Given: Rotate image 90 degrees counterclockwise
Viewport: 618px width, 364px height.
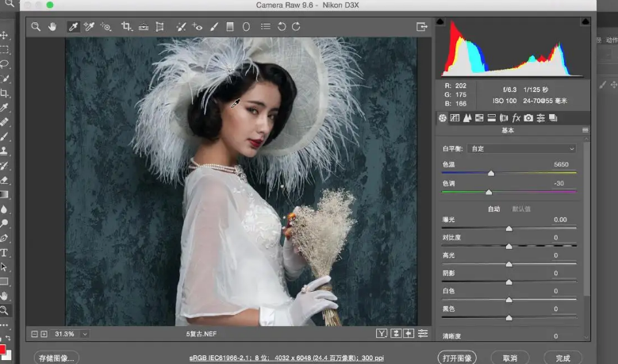Looking at the screenshot, I should [282, 26].
